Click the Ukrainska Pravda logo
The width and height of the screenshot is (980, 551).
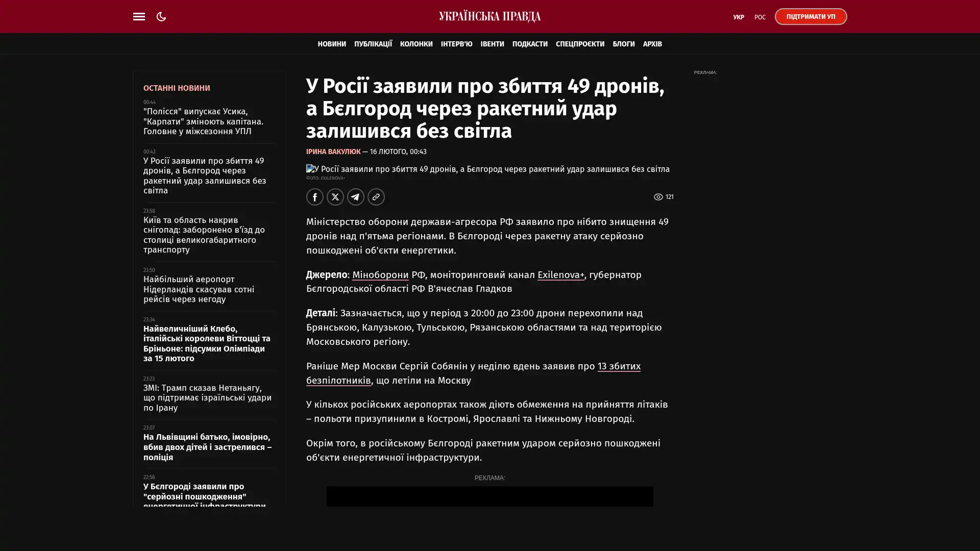490,17
